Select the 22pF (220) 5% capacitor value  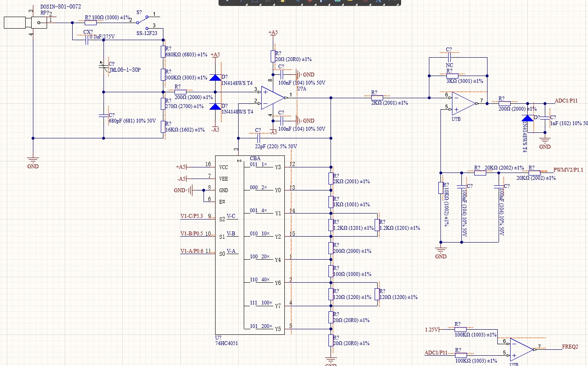(276, 146)
